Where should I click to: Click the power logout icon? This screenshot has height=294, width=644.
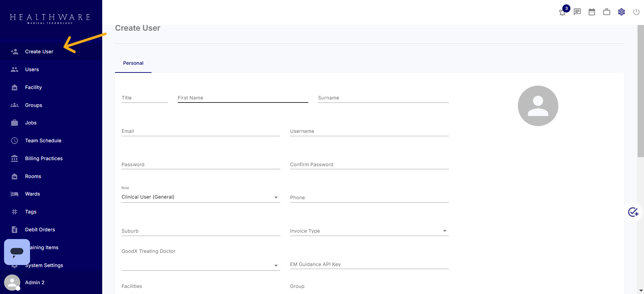[636, 12]
